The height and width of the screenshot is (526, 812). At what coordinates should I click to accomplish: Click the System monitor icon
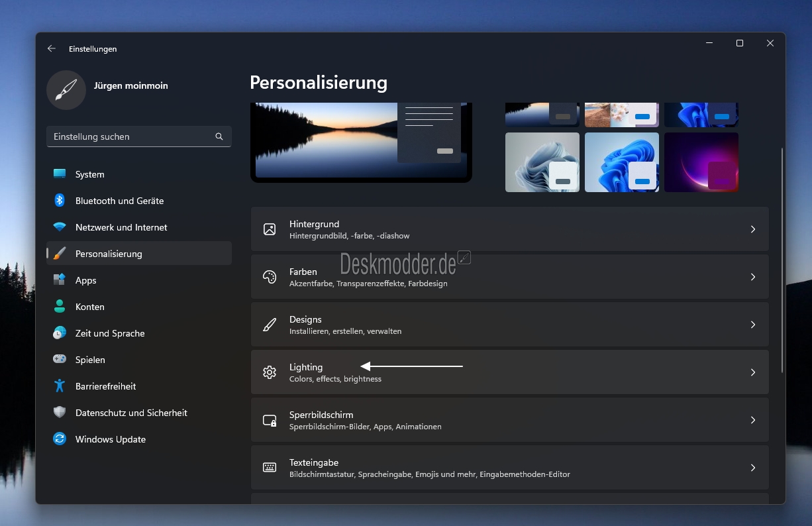pyautogui.click(x=60, y=174)
